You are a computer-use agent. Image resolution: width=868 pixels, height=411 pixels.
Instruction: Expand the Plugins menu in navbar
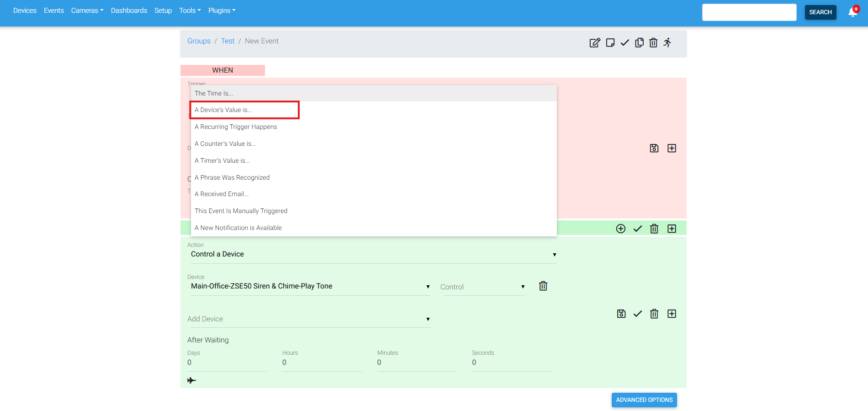(x=222, y=11)
